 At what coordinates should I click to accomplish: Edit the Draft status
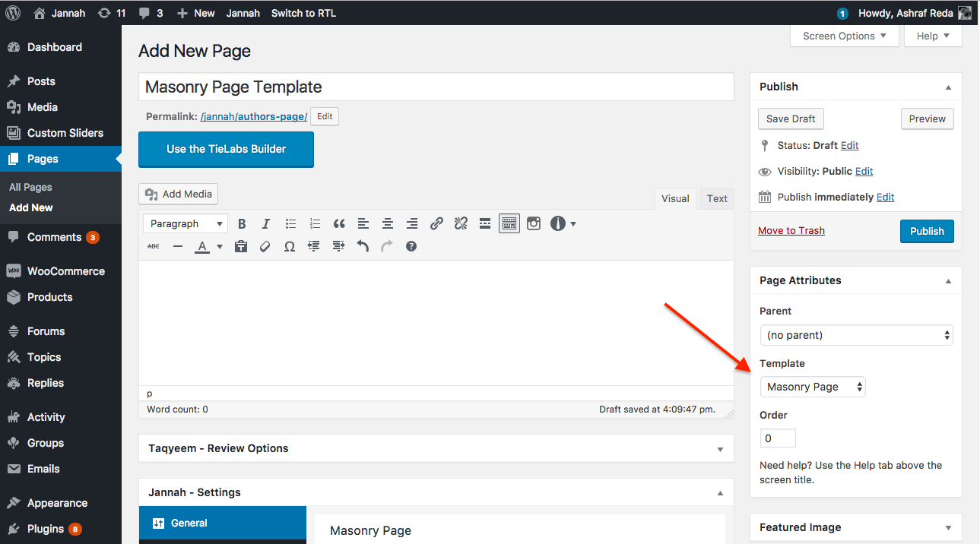click(849, 145)
